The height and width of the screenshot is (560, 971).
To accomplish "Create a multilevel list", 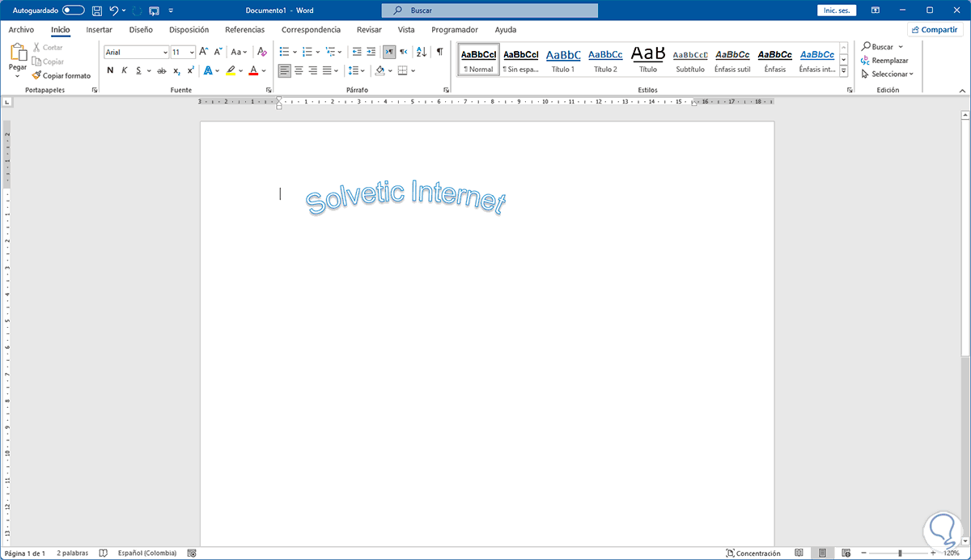I will click(x=331, y=52).
